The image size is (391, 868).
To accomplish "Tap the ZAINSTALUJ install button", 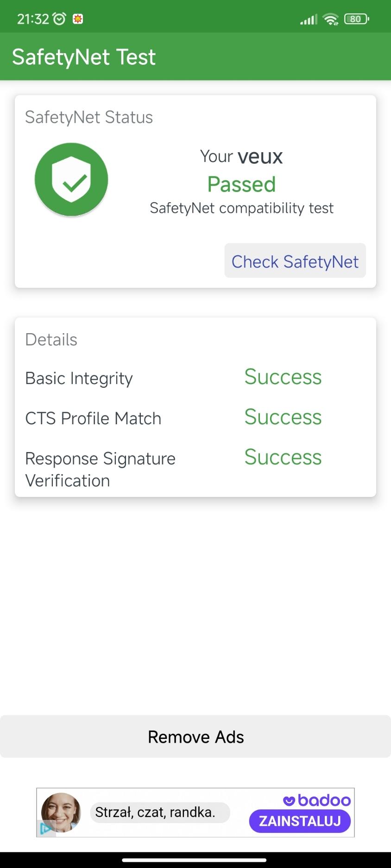I will coord(300,821).
